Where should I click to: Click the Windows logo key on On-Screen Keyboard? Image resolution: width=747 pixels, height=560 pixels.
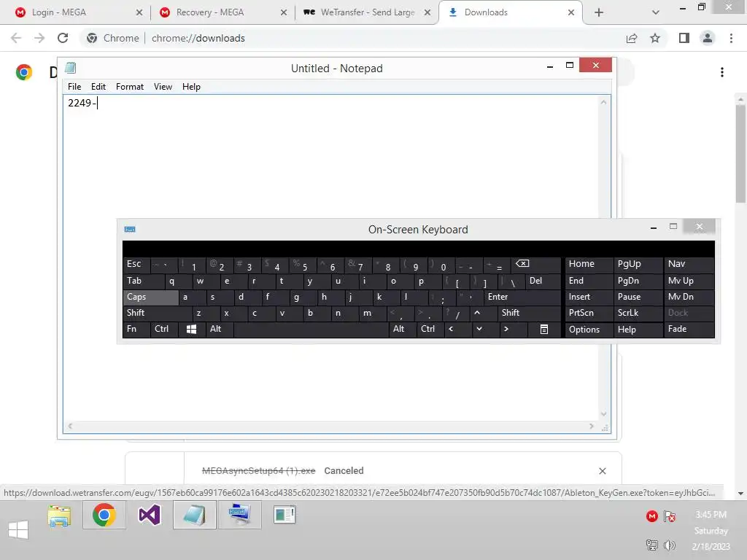[192, 329]
